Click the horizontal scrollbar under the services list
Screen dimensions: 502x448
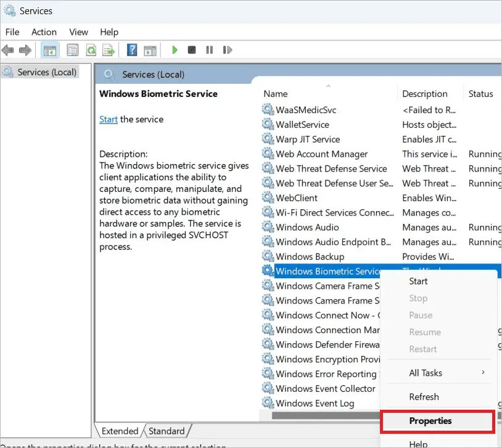326,415
